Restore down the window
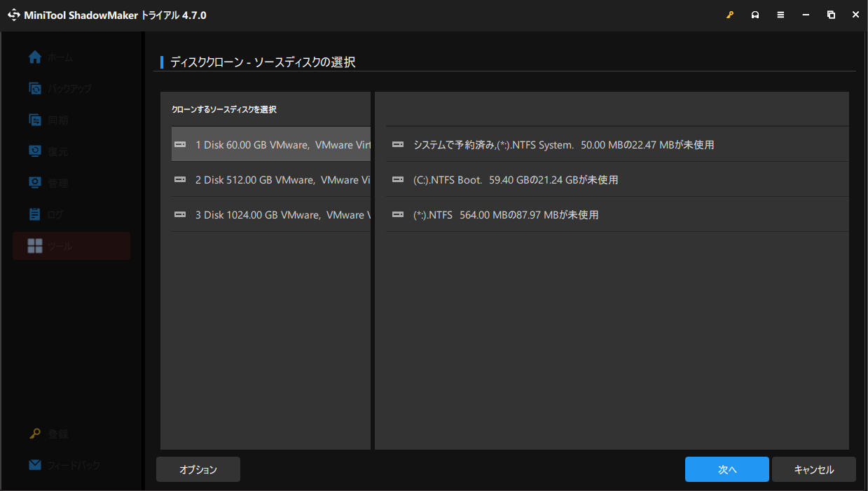The image size is (868, 491). (x=831, y=15)
